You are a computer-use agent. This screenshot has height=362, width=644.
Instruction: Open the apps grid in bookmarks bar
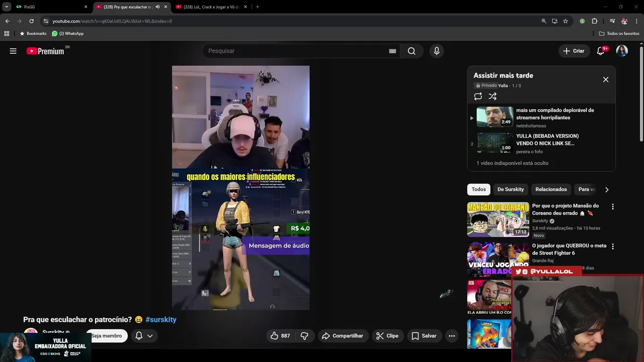coord(7,33)
